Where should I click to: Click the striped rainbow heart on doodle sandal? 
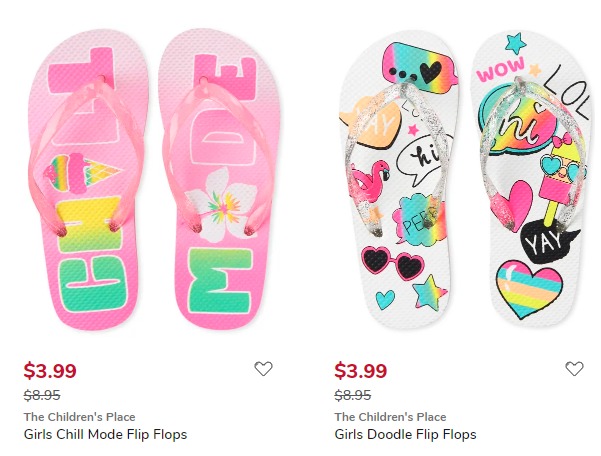point(529,289)
